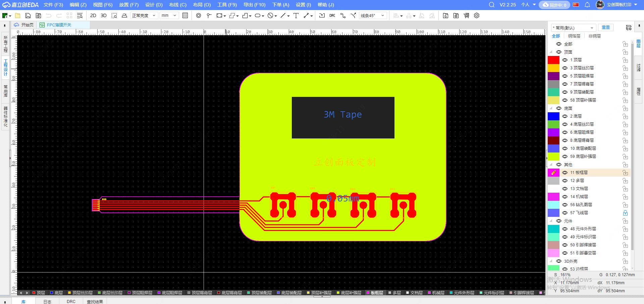Collapse the 底面 layer group
This screenshot has height=304, width=644.
click(x=551, y=108)
